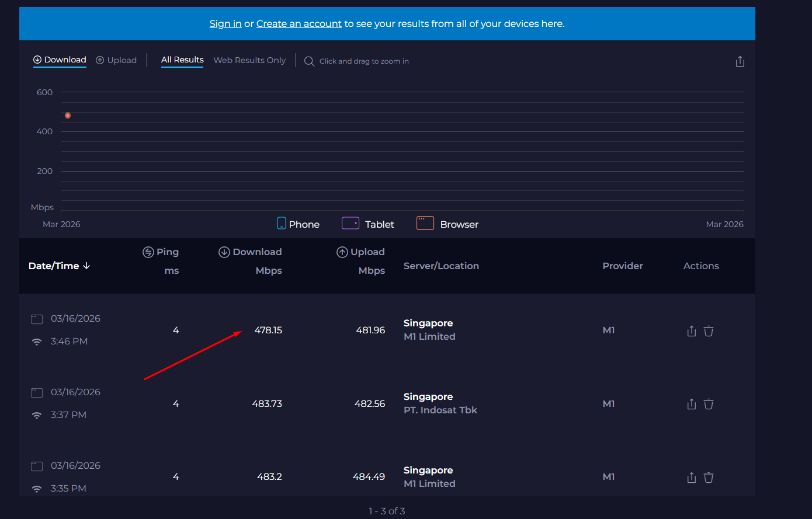Toggle Phone device filter in legend
Screen dimensions: 812x519
[298, 224]
